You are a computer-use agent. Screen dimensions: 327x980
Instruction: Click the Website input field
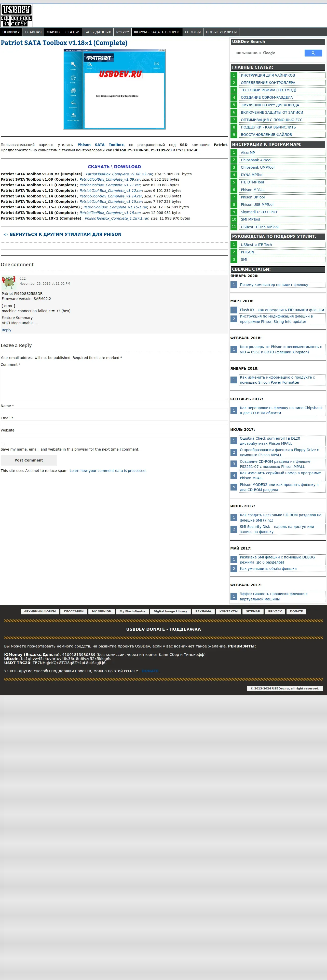pos(114,435)
